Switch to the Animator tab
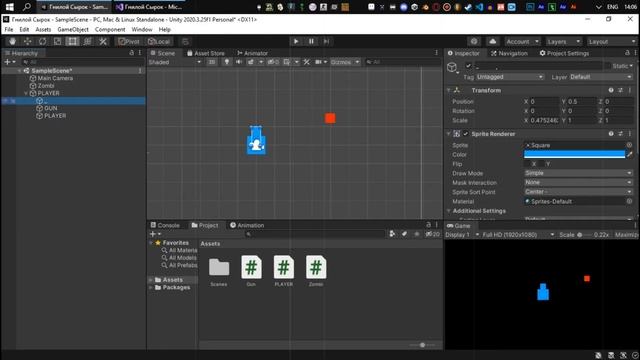 (x=252, y=53)
